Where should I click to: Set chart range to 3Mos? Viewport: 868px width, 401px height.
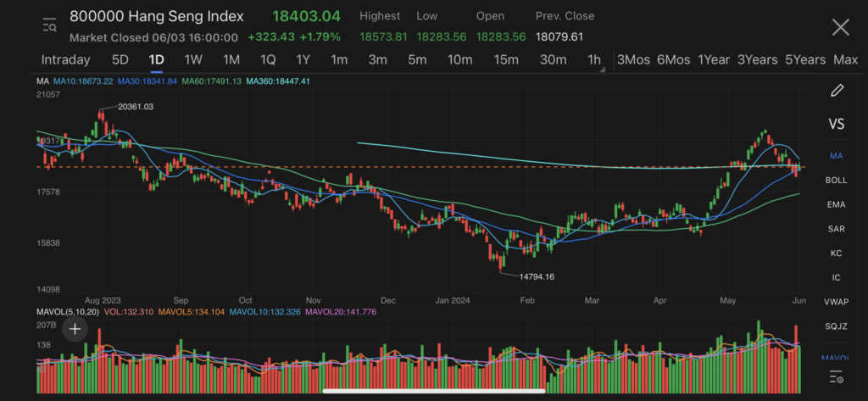pos(633,60)
